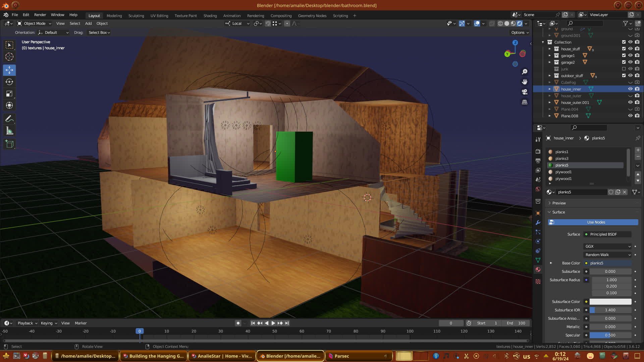Open the Render menu
The width and height of the screenshot is (644, 362).
click(x=40, y=15)
